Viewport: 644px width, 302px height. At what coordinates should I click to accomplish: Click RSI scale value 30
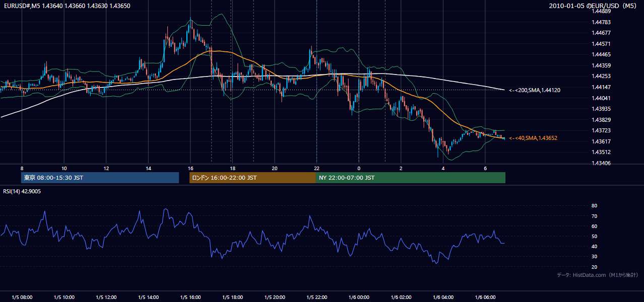tap(594, 257)
